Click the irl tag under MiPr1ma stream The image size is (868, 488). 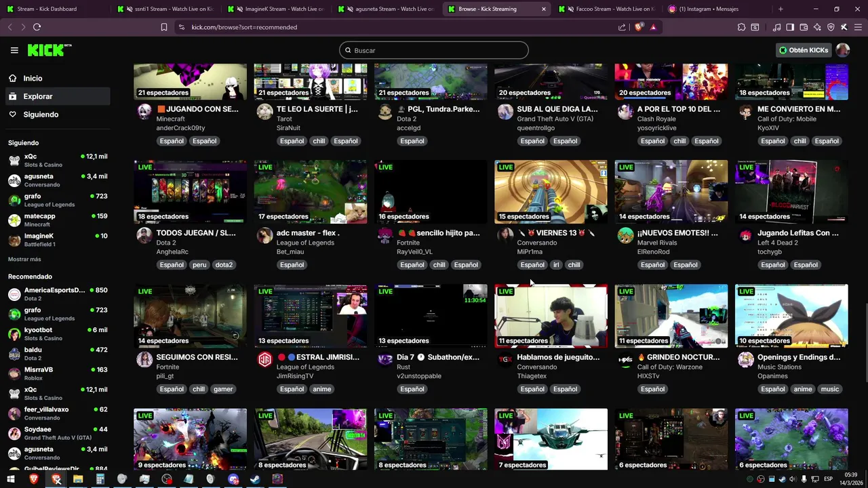point(556,265)
